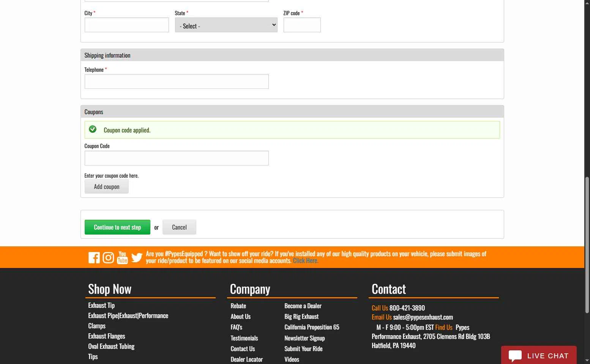Open the Testimonials link
This screenshot has width=590, height=364.
tap(244, 338)
